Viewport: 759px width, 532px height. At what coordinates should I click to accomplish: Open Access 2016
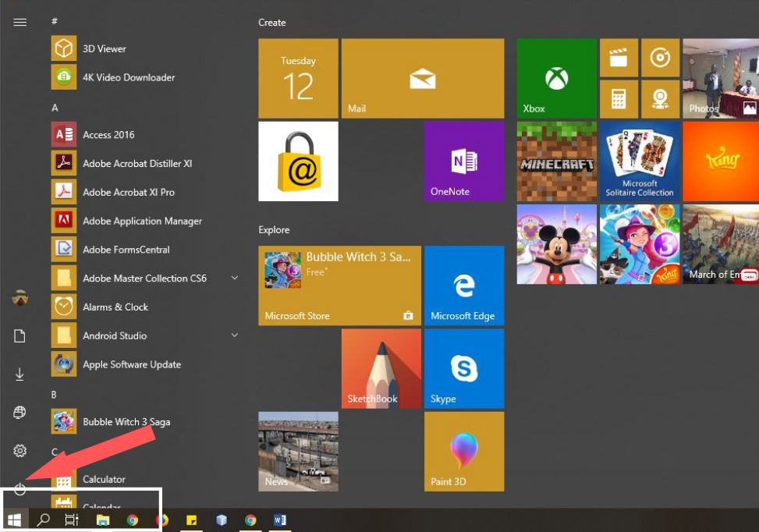click(x=108, y=134)
